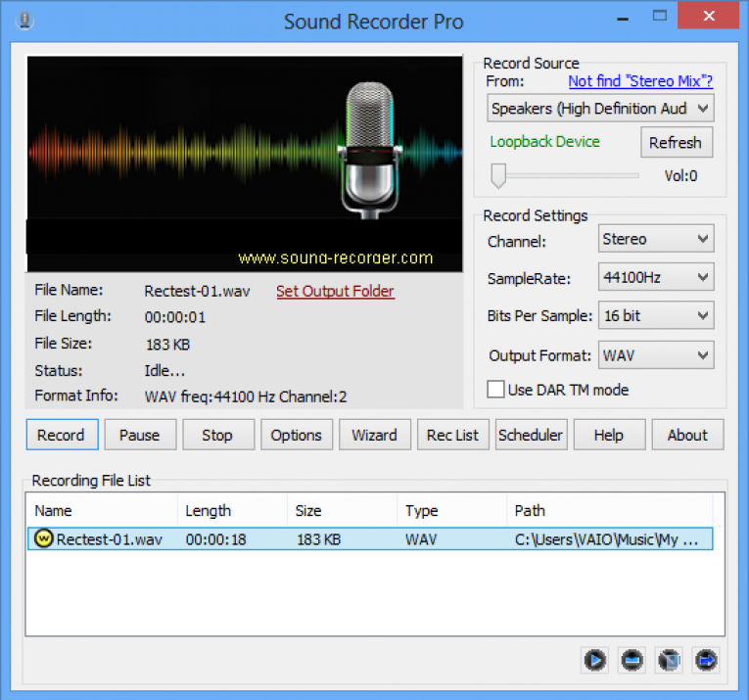The image size is (749, 700).
Task: Click the Stop button
Action: click(x=218, y=435)
